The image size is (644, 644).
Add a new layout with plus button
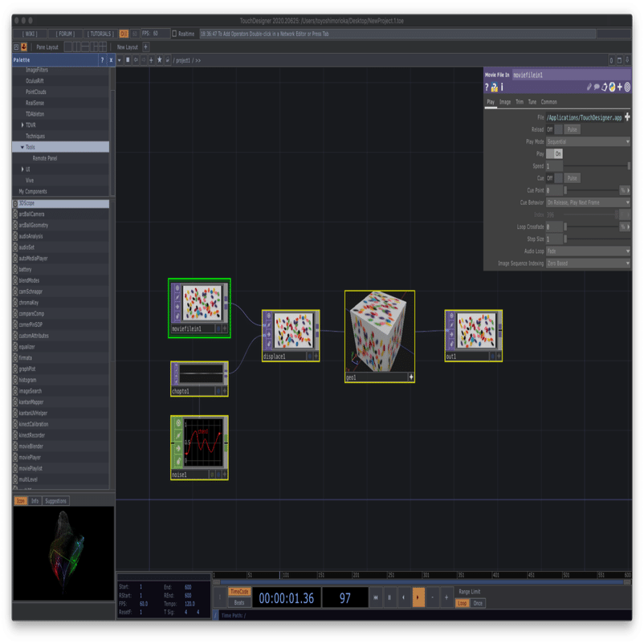[146, 47]
